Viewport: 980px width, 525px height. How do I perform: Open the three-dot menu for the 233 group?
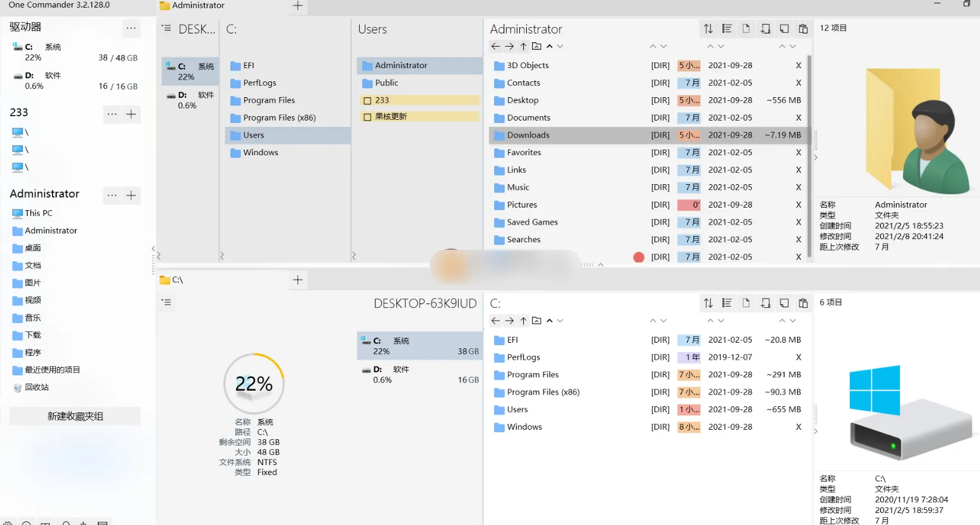click(x=112, y=114)
